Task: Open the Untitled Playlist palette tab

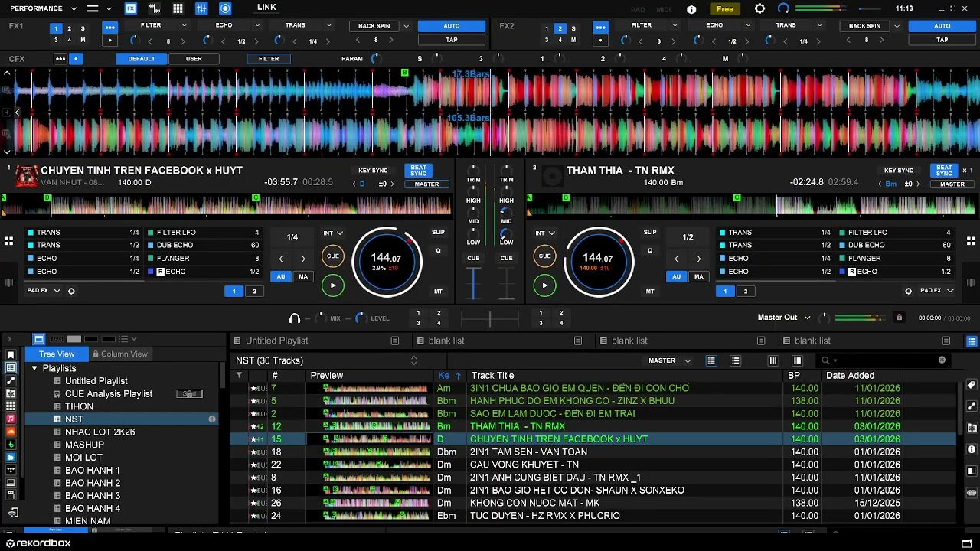Action: (276, 341)
